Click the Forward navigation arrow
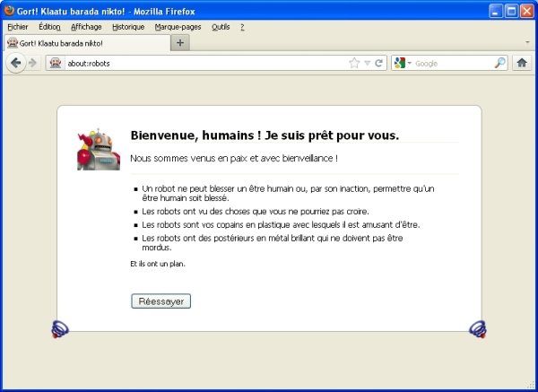Screen dimensions: 538x392 click(32, 63)
